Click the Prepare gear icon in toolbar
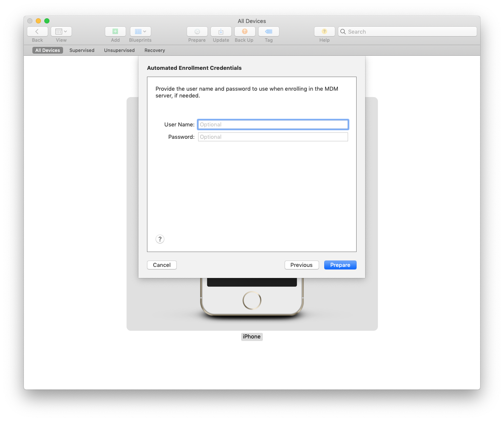 click(197, 32)
